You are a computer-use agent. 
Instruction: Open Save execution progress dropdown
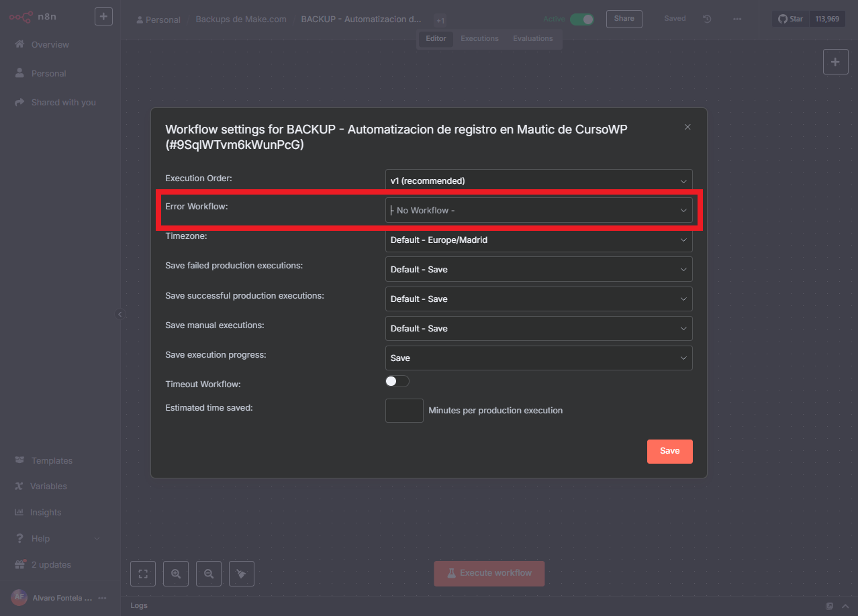click(538, 358)
